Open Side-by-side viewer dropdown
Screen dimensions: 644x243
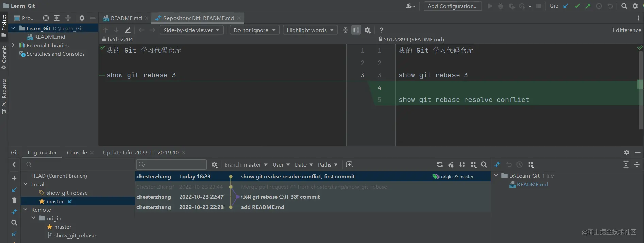[192, 30]
